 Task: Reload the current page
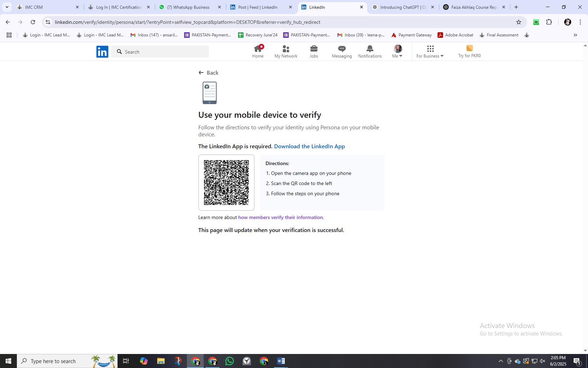[x=33, y=22]
